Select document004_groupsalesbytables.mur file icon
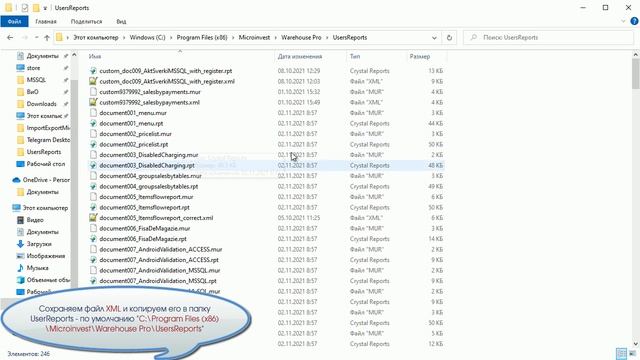 (x=93, y=176)
